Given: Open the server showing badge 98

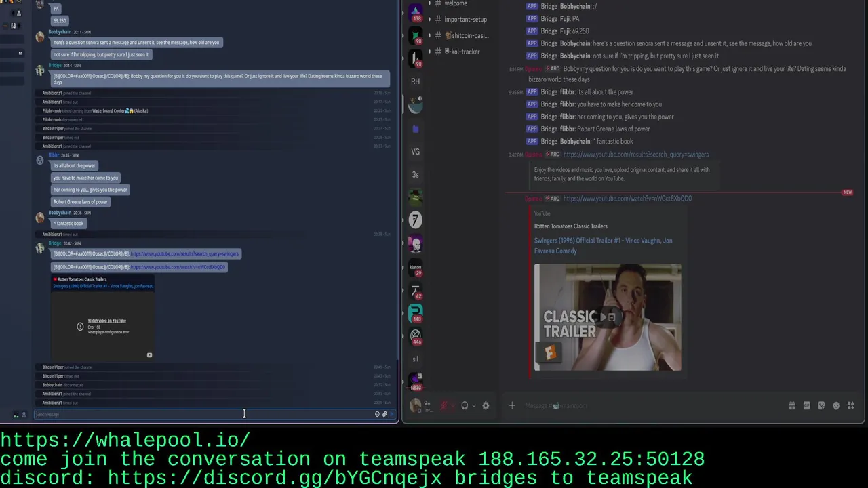Looking at the screenshot, I should (x=415, y=35).
